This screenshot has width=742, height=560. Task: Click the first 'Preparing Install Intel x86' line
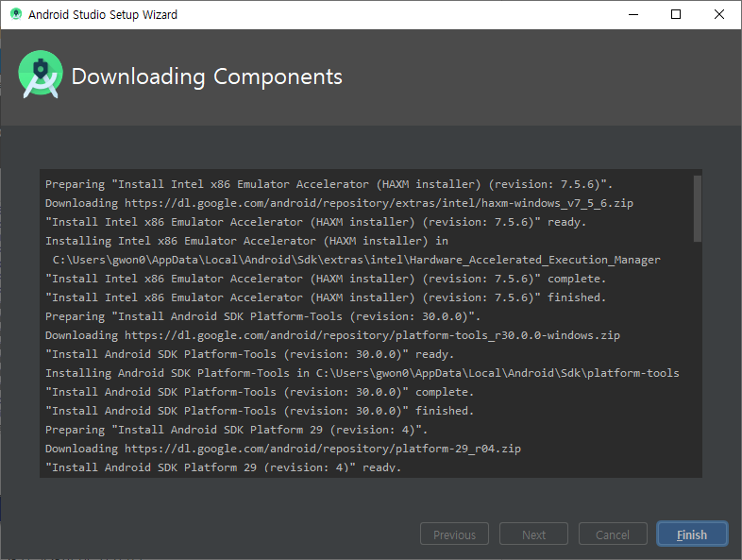[x=329, y=184]
